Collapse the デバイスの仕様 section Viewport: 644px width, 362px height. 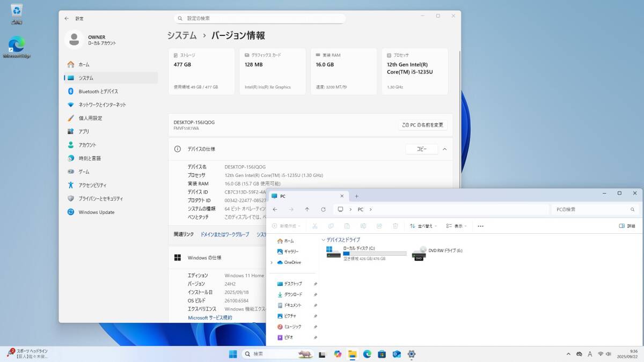point(444,149)
